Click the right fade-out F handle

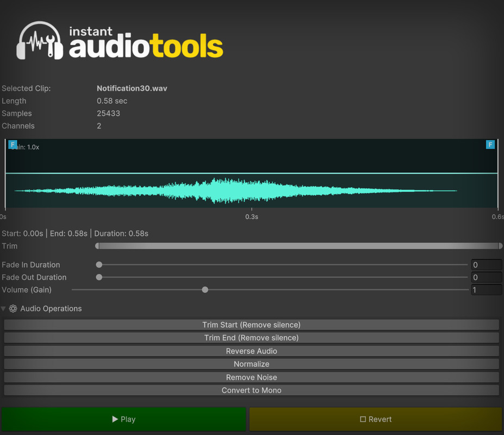point(490,145)
